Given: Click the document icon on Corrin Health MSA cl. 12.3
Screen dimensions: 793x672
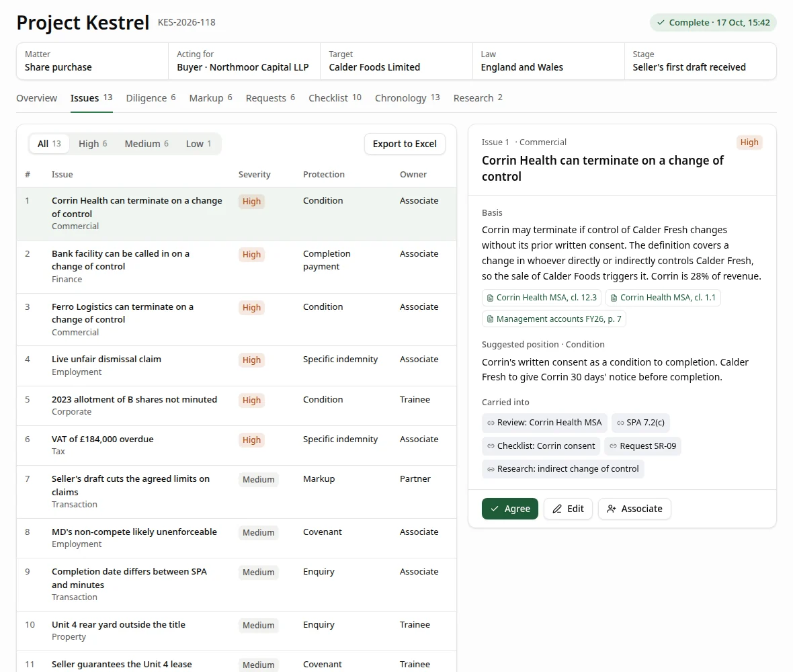Looking at the screenshot, I should click(489, 298).
